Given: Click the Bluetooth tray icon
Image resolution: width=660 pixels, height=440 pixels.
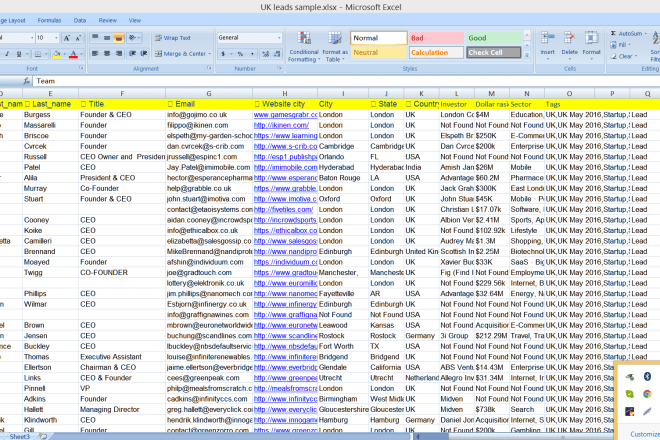Looking at the screenshot, I should 647,376.
